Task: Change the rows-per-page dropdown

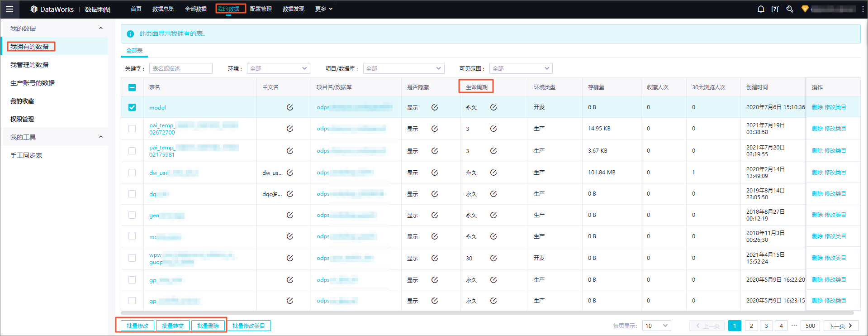Action: coord(656,326)
